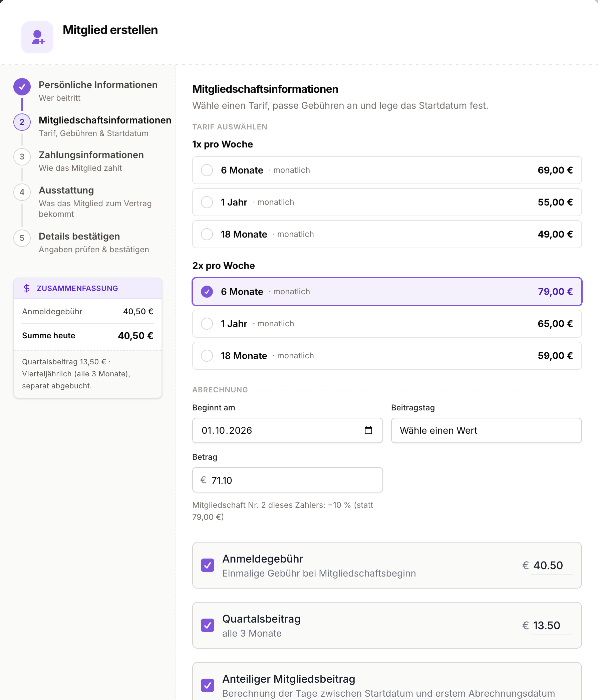Click the calendar icon in Beginnt am field

click(x=368, y=430)
